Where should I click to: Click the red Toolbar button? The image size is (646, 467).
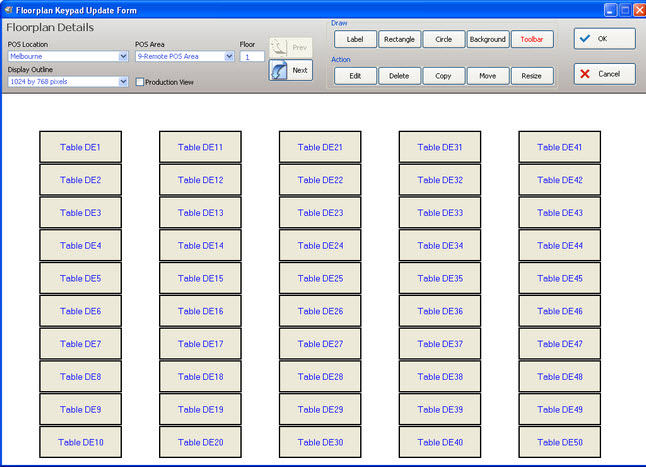(x=531, y=40)
